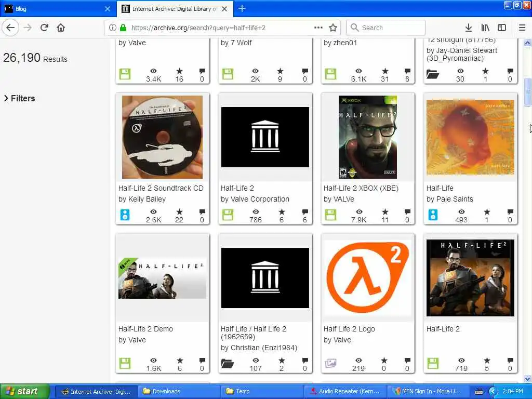532x399 pixels.
Task: Click the folder icon on Jay-Daniel Stewart card
Action: coord(433,74)
